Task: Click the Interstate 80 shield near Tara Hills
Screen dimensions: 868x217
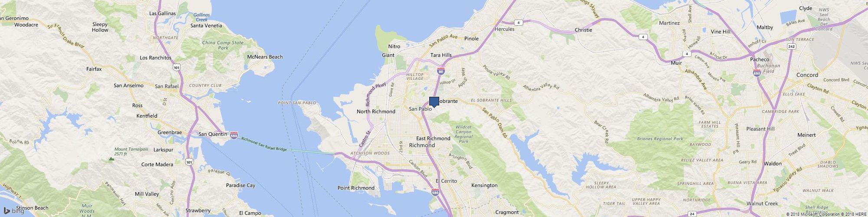Action: [441, 70]
